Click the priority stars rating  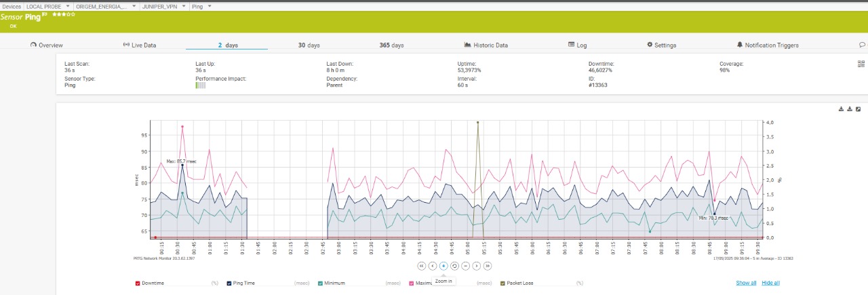(64, 14)
